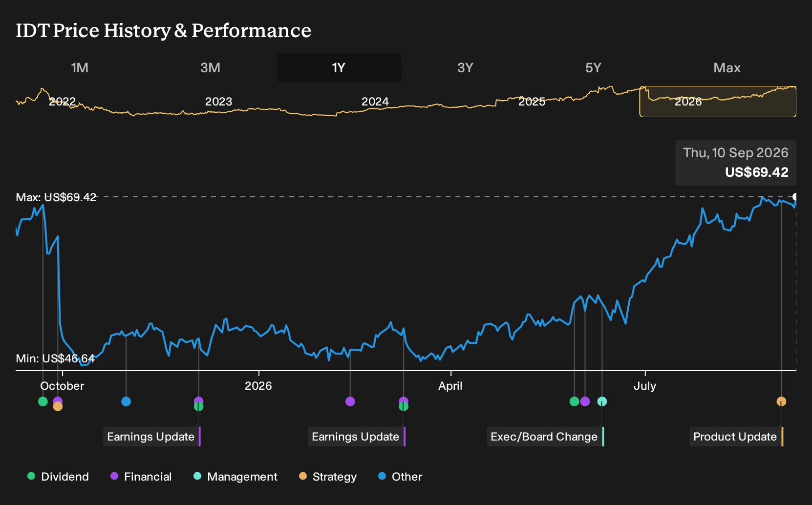The height and width of the screenshot is (505, 812).
Task: Click the October axis label
Action: click(x=62, y=386)
